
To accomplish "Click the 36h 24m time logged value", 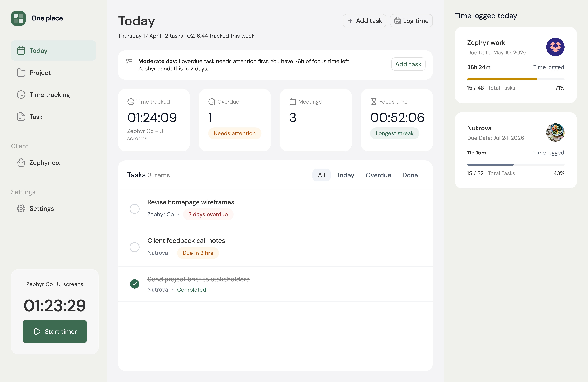I will [x=479, y=67].
